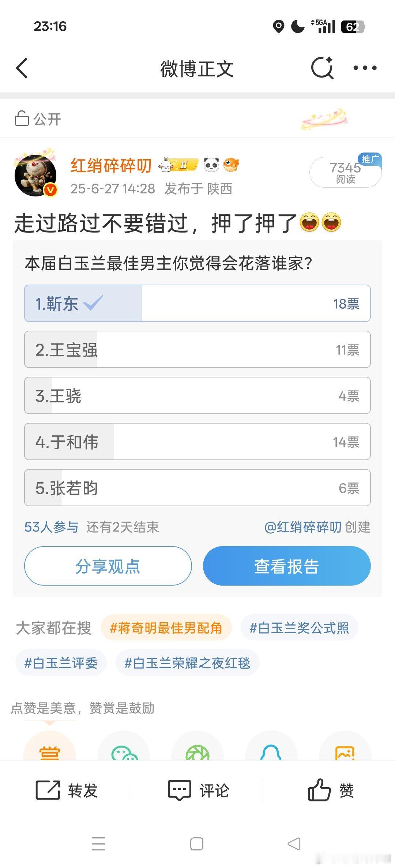Open the 公开 visibility setting
The image size is (395, 868).
(38, 119)
